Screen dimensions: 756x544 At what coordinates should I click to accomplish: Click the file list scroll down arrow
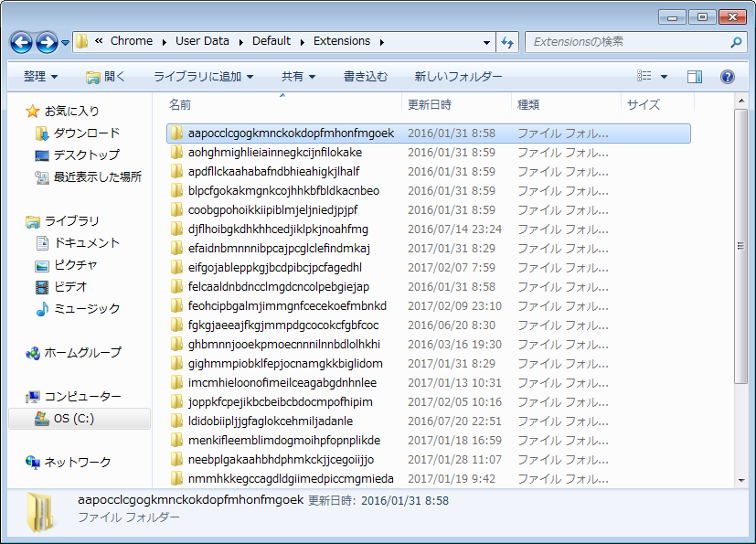[741, 480]
